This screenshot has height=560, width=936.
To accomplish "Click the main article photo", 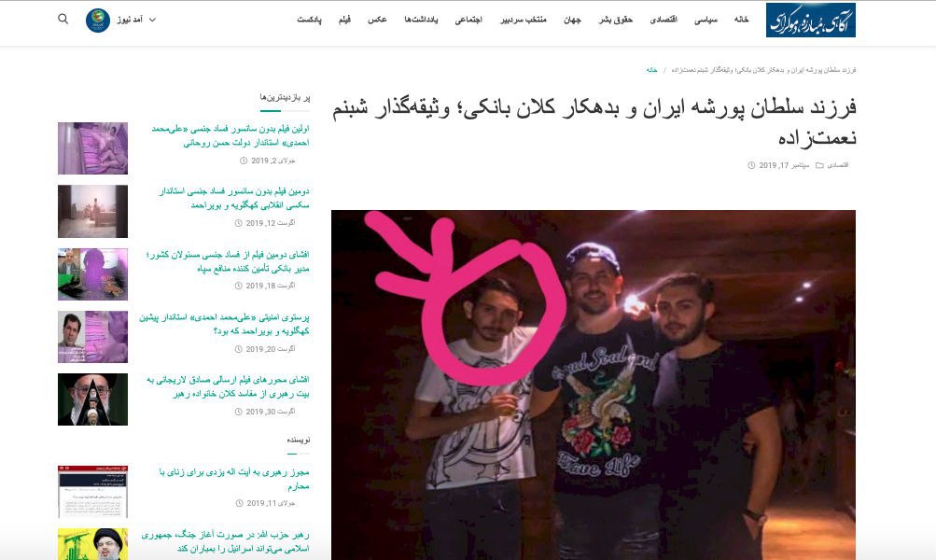I will [594, 385].
